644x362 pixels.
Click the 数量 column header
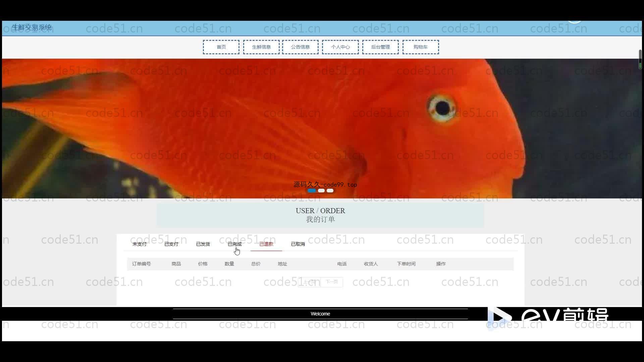point(229,264)
